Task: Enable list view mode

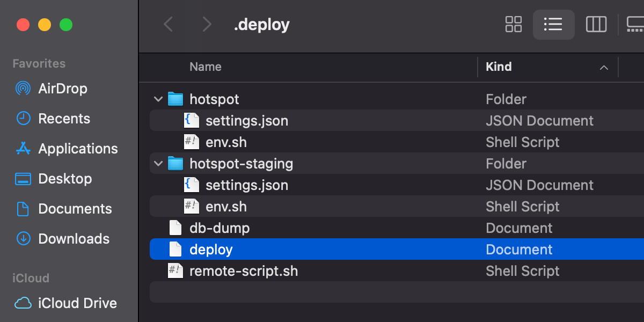Action: (554, 24)
